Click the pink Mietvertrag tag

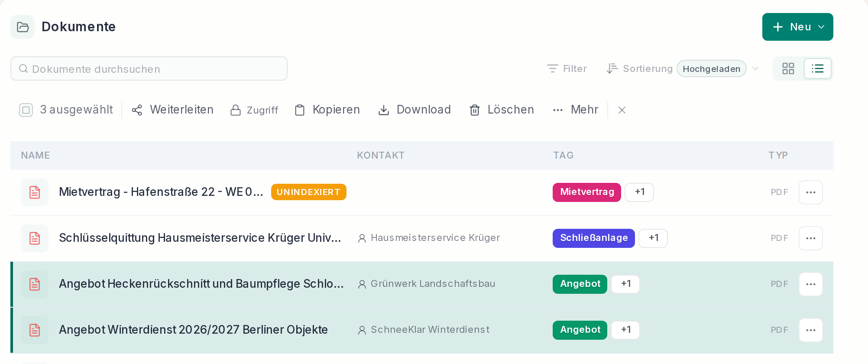click(x=587, y=192)
